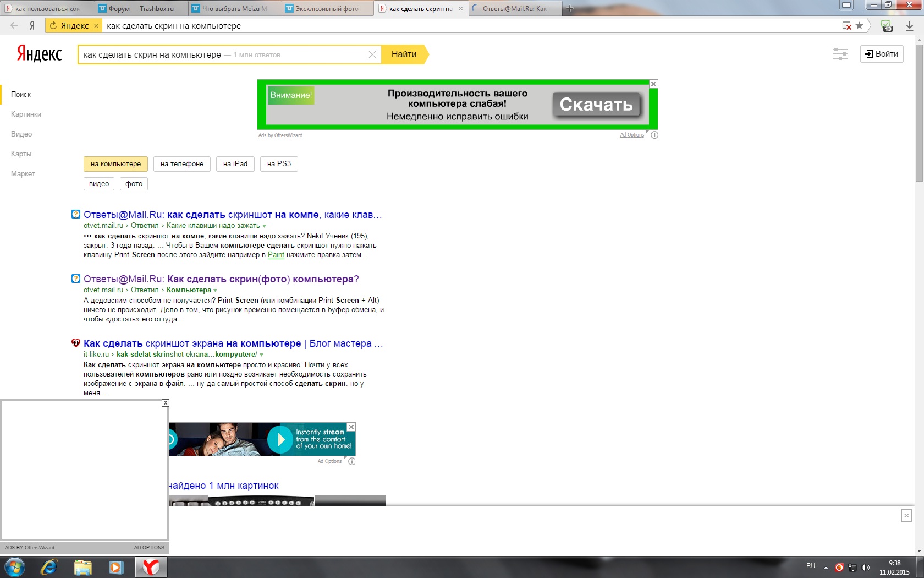The width and height of the screenshot is (924, 578).
Task: Toggle 'на компьютере' filter chip
Action: click(x=116, y=164)
